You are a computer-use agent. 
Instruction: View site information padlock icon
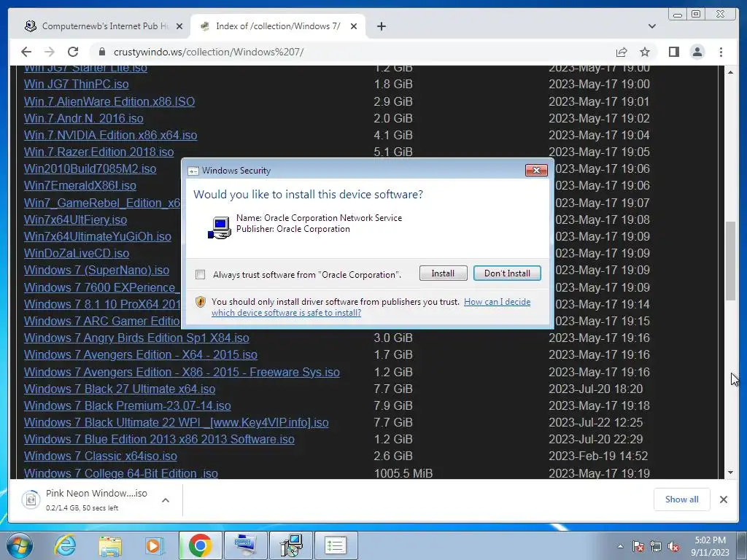[101, 52]
